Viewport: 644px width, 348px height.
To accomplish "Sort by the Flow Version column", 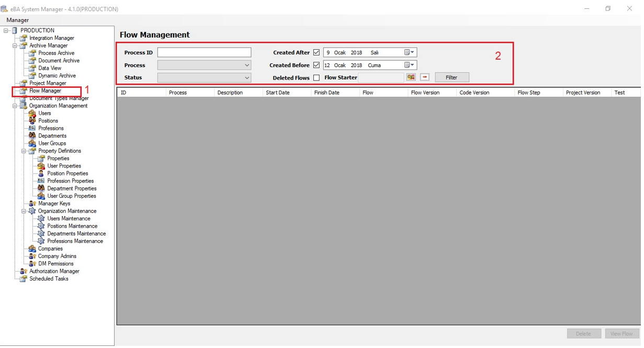I will click(x=432, y=93).
